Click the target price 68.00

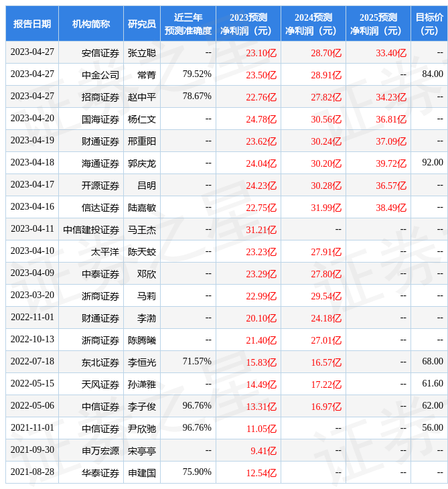433,362
